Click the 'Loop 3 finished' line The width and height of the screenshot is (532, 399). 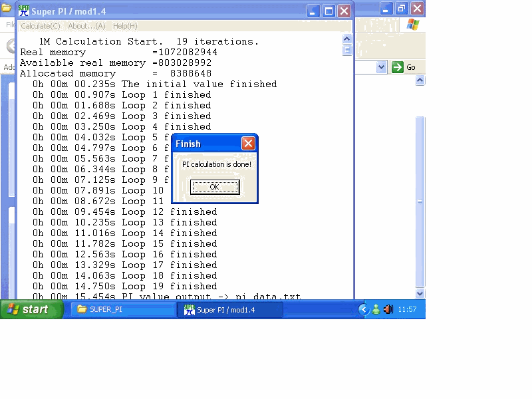tap(122, 116)
